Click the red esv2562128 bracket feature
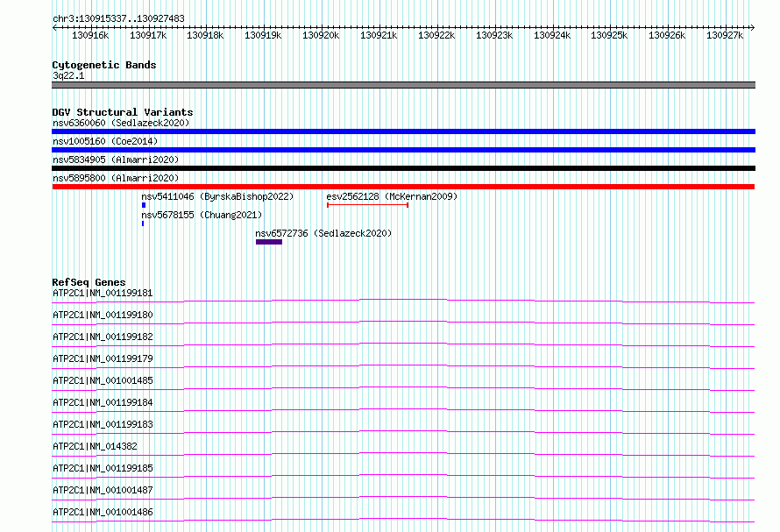 [x=367, y=205]
